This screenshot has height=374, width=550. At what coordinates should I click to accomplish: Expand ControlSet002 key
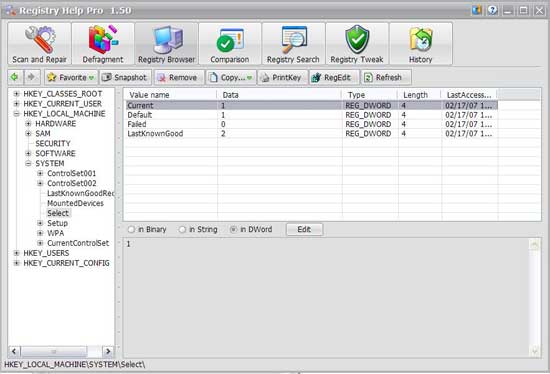pyautogui.click(x=40, y=183)
